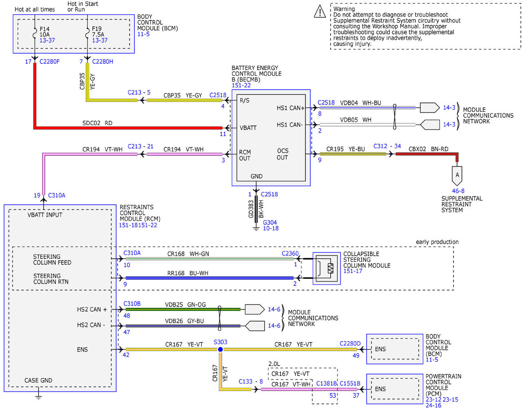Open the 151-18151-22 reference under RCM
The width and height of the screenshot is (532, 411).
pos(138,225)
